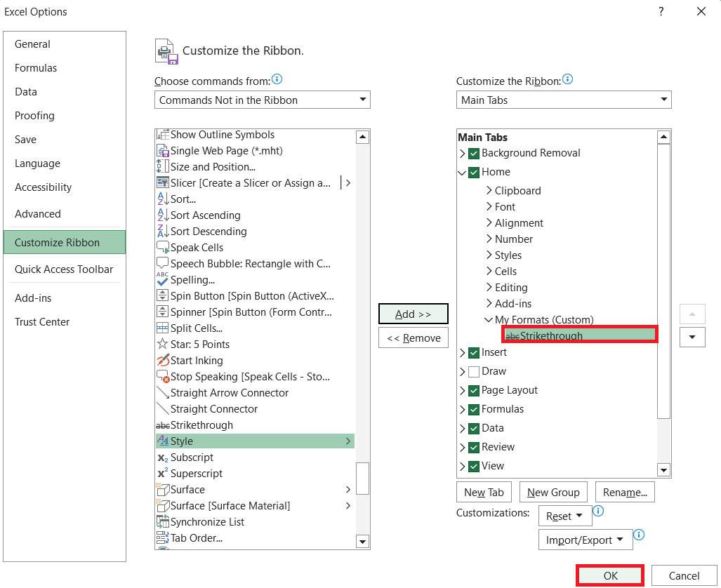Image resolution: width=721 pixels, height=588 pixels.
Task: Enable the Draw tab checkbox
Action: coord(474,371)
